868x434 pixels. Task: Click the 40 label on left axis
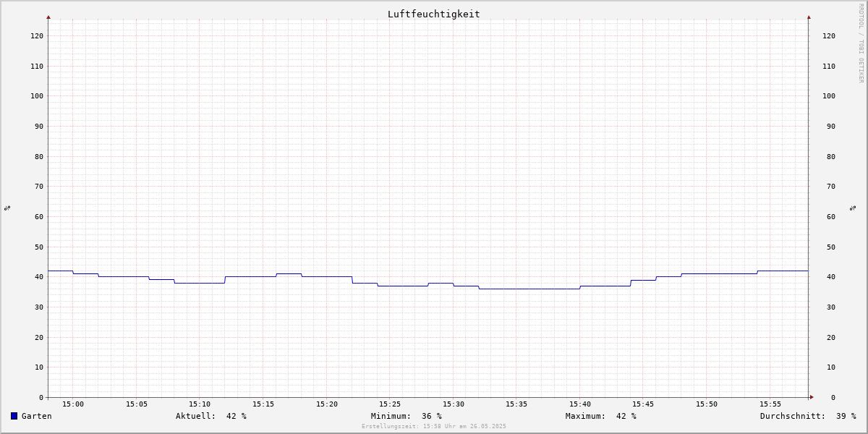point(39,277)
